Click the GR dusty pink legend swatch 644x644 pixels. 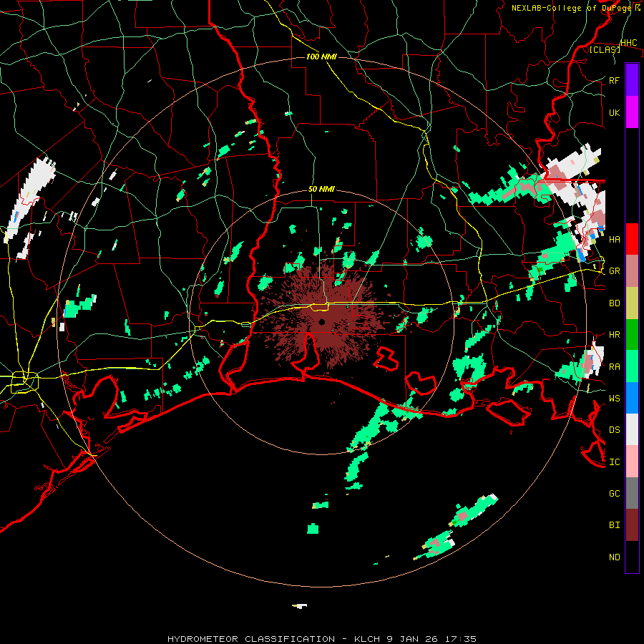632,271
